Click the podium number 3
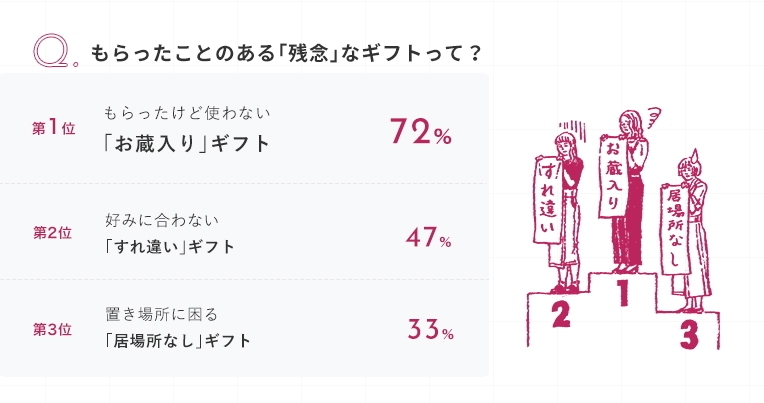Image resolution: width=764 pixels, height=403 pixels. point(688,334)
